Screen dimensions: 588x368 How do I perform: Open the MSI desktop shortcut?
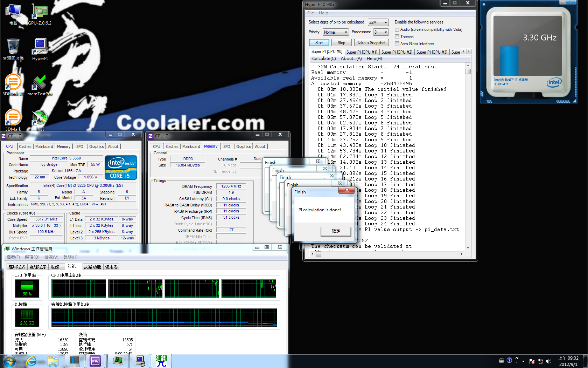click(x=40, y=120)
